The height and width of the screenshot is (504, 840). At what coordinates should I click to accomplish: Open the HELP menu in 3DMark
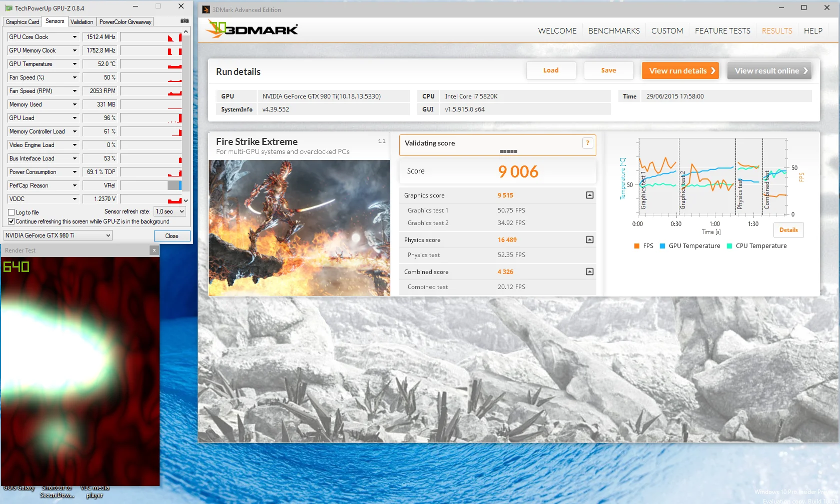click(813, 30)
